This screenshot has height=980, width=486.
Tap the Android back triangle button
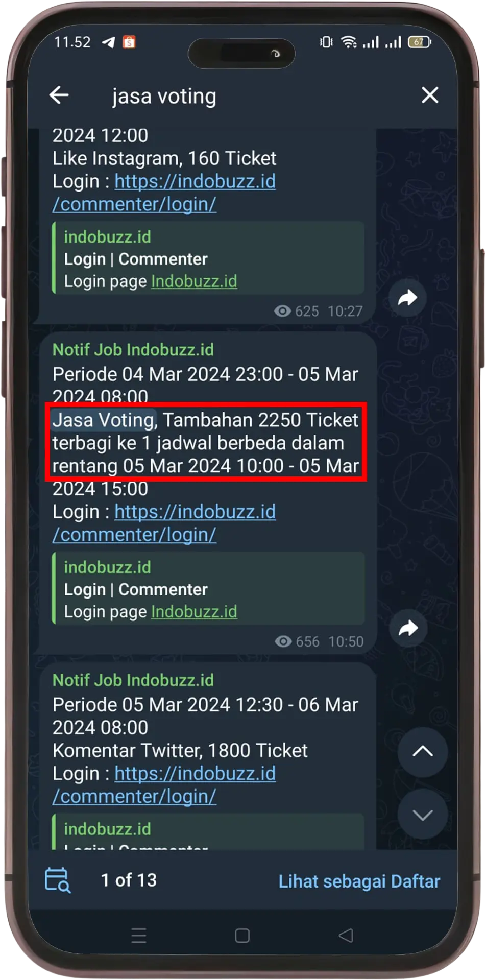[x=346, y=935]
